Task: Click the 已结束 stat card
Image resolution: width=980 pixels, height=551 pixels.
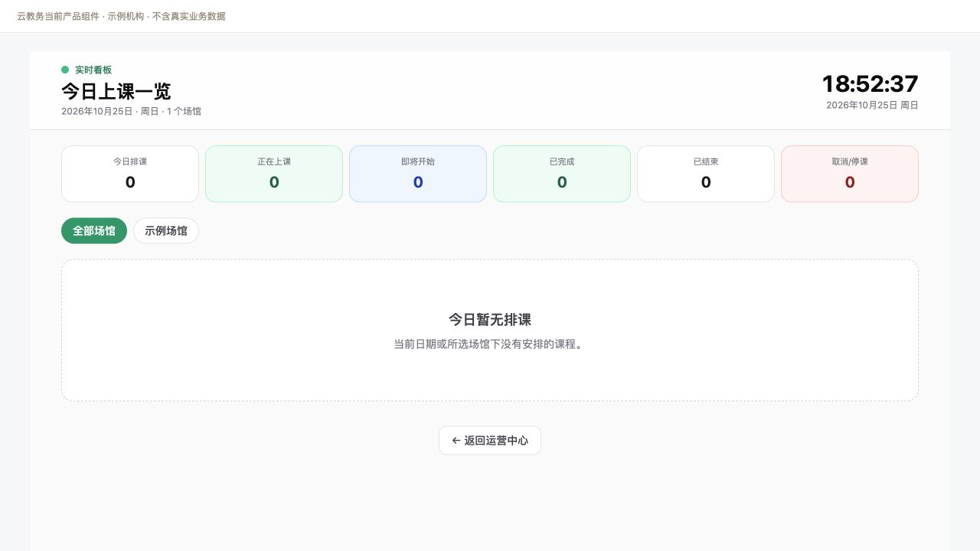Action: click(x=706, y=174)
